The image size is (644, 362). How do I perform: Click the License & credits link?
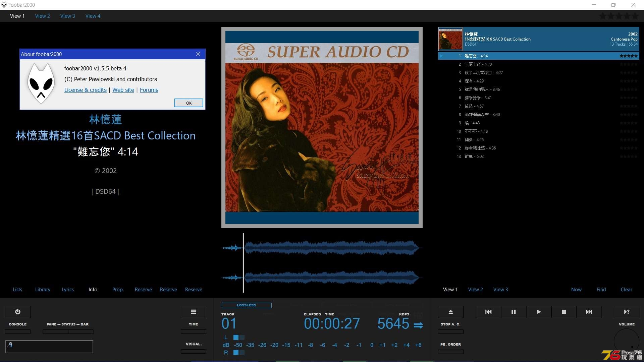85,90
